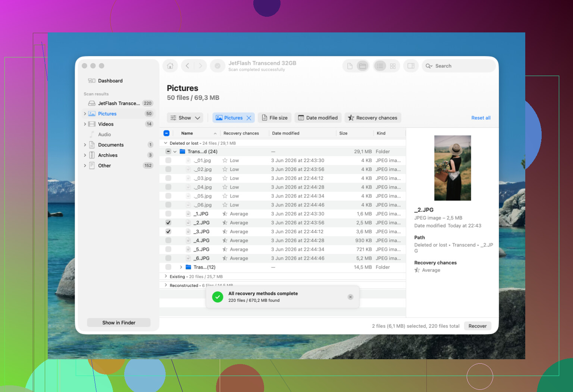The width and height of the screenshot is (573, 392).
Task: Select the ._04.jpg file name
Action: coord(203,187)
